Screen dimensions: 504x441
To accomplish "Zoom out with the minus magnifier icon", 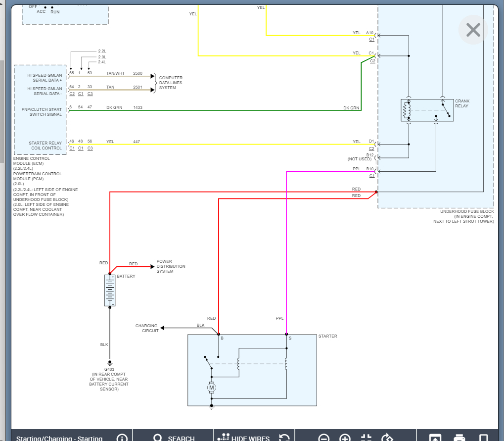I will click(x=323, y=438).
